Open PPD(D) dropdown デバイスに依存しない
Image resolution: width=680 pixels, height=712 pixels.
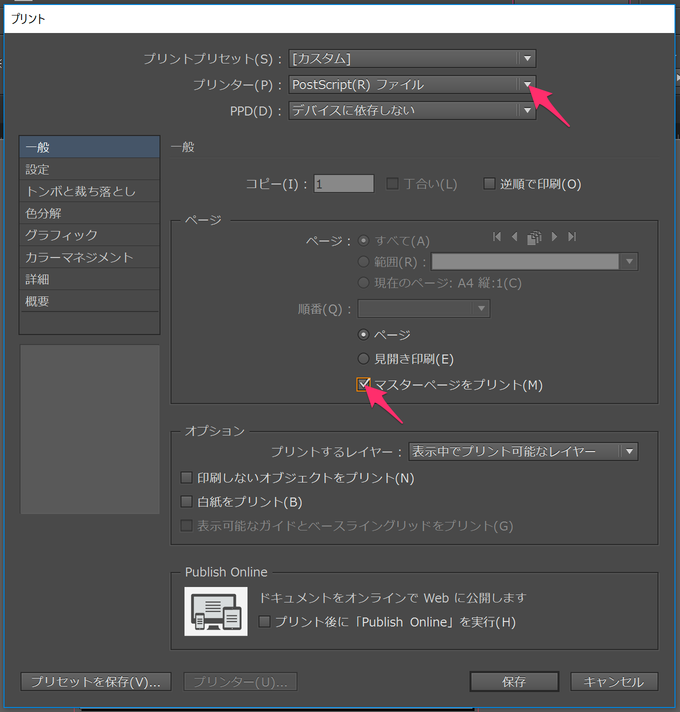point(412,110)
